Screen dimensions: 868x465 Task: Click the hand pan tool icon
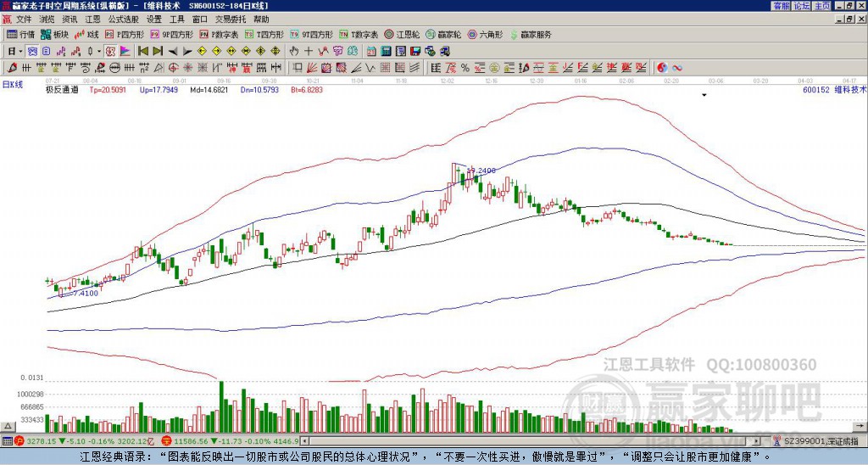(294, 51)
